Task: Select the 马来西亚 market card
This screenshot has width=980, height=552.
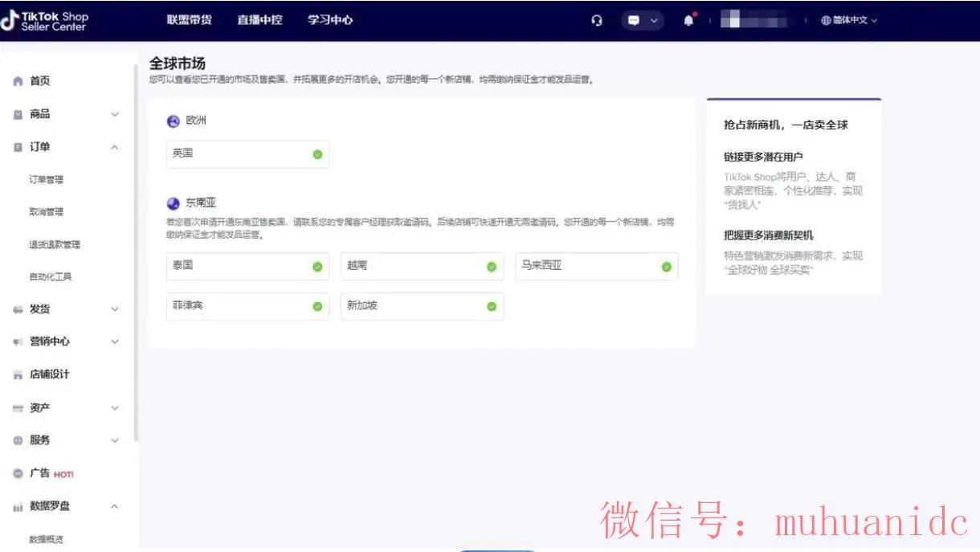Action: click(x=596, y=266)
